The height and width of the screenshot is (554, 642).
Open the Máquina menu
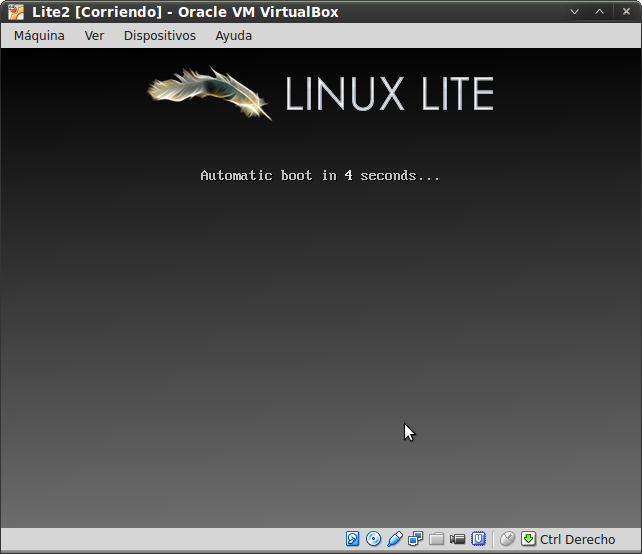pos(39,35)
